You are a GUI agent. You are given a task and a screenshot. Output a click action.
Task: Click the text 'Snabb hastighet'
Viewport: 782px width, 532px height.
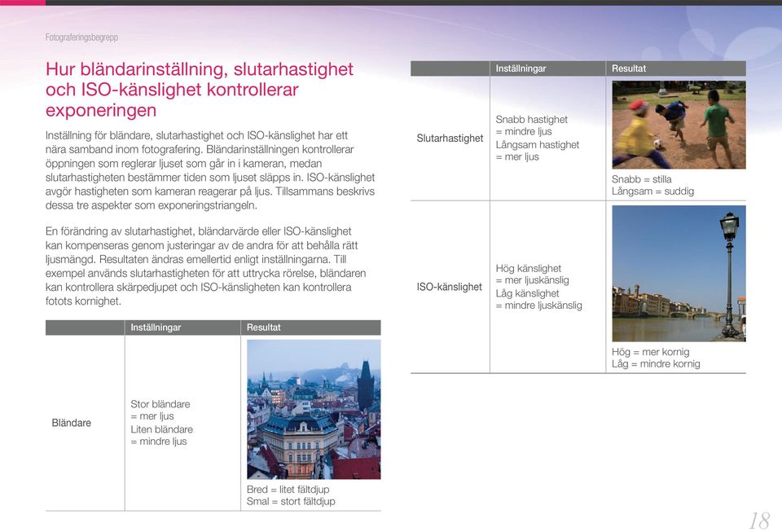[x=532, y=119]
